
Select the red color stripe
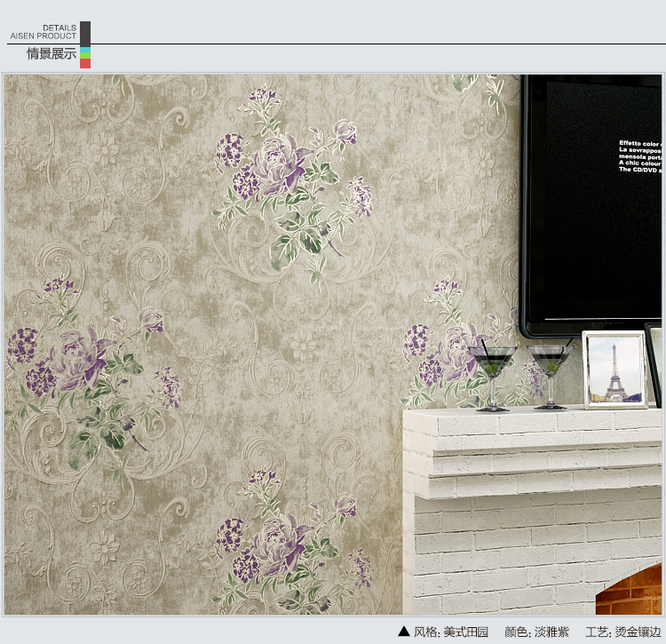(x=85, y=63)
